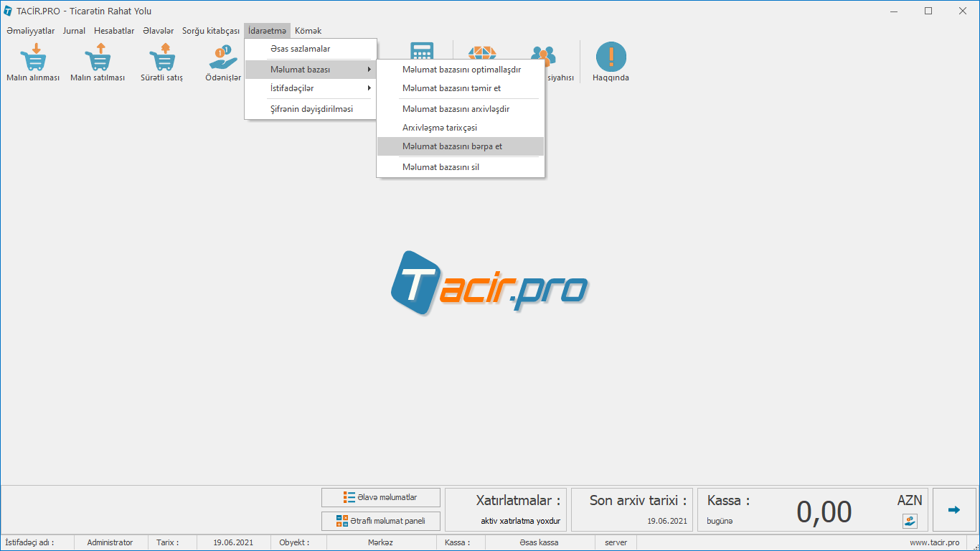Screen dimensions: 980x551
Task: Open the Ətraflı məlumat paneli button
Action: [380, 521]
